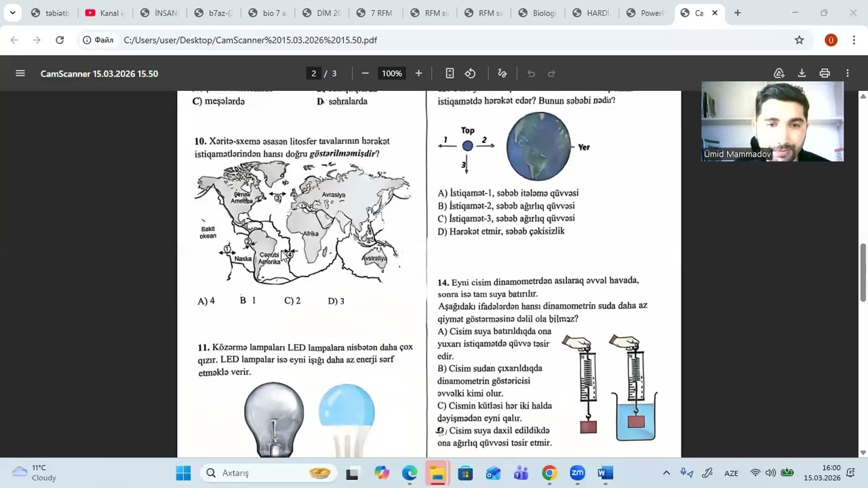Open the tab search dropdown arrow
This screenshot has height=488, width=868.
coord(12,13)
